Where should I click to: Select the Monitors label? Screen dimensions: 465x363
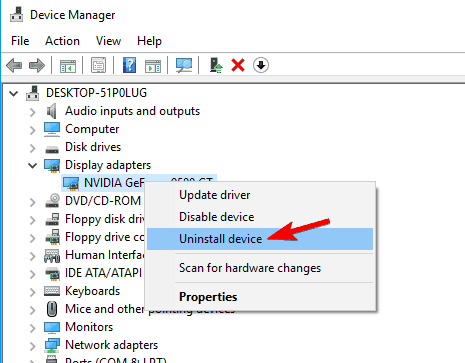(89, 327)
